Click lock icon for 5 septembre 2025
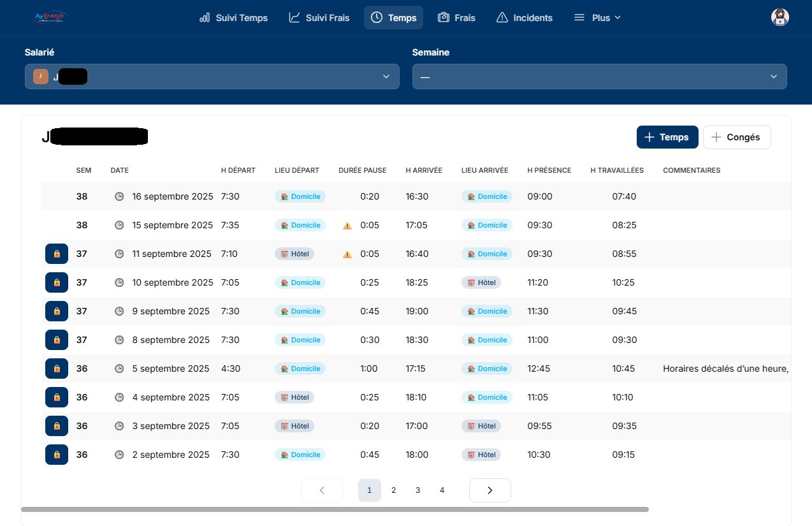Viewport: 812px width, 526px height. pos(57,369)
